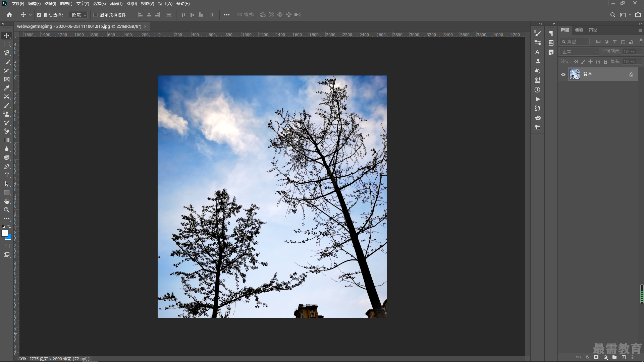Select the Horizontal Type tool
The width and height of the screenshot is (644, 362).
[7, 175]
